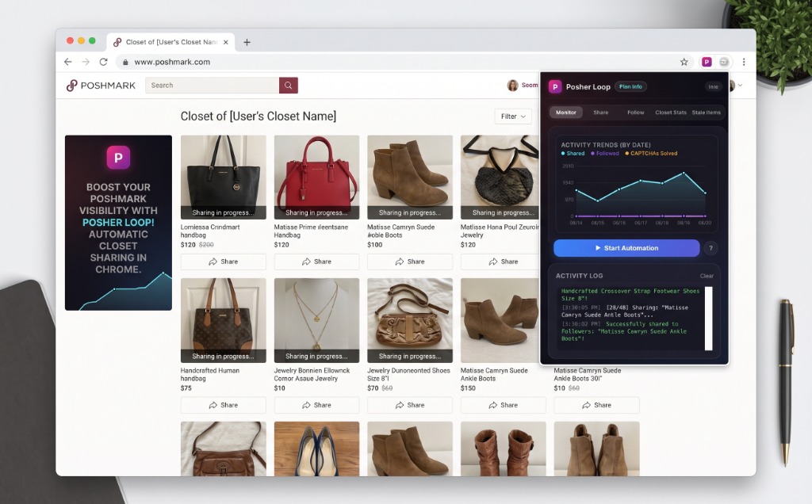The height and width of the screenshot is (504, 812).
Task: Open the red Matisse Prime handbag photo
Action: [316, 177]
